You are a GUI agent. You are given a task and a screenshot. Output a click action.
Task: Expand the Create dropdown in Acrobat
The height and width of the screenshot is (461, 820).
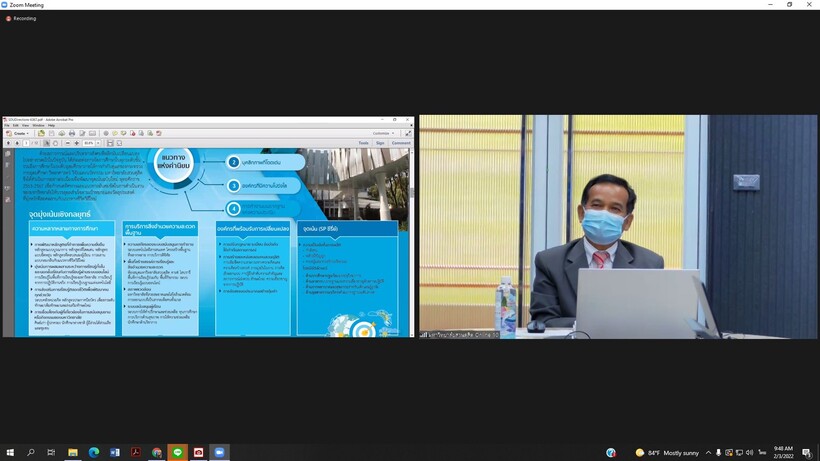coord(19,133)
